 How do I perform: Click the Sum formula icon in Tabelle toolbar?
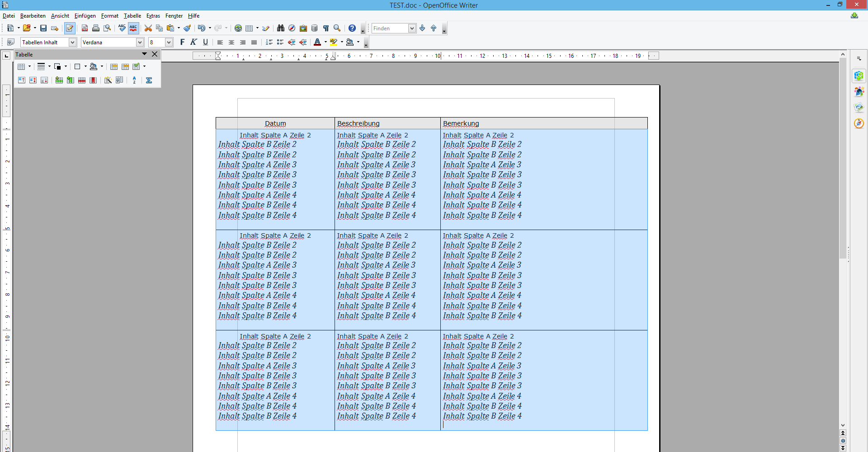[x=149, y=80]
